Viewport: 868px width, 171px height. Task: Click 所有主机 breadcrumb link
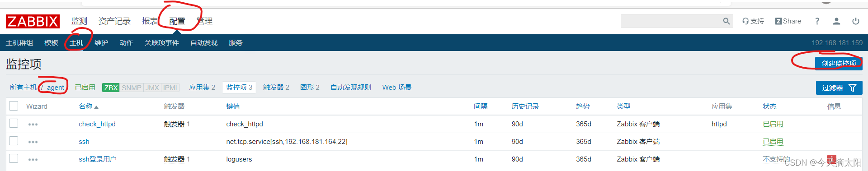click(x=23, y=88)
